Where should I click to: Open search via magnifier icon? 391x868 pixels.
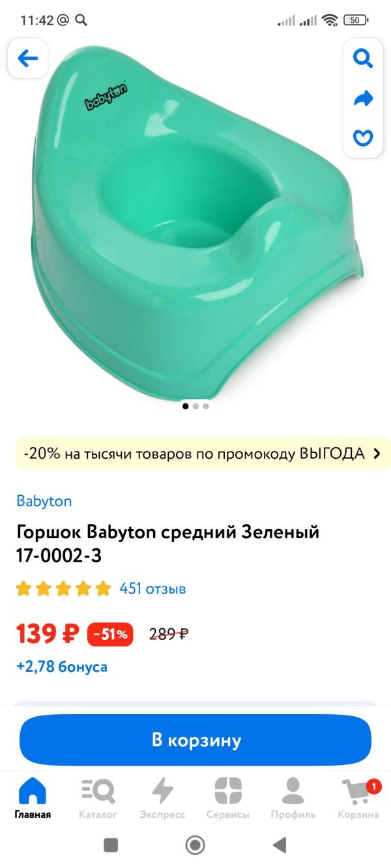click(x=363, y=59)
